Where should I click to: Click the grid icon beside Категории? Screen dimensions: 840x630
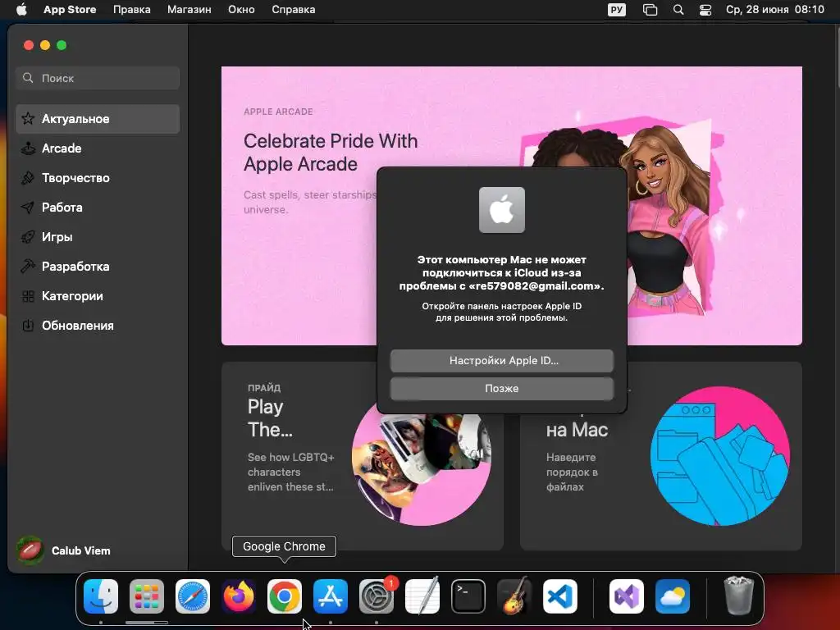pos(28,295)
